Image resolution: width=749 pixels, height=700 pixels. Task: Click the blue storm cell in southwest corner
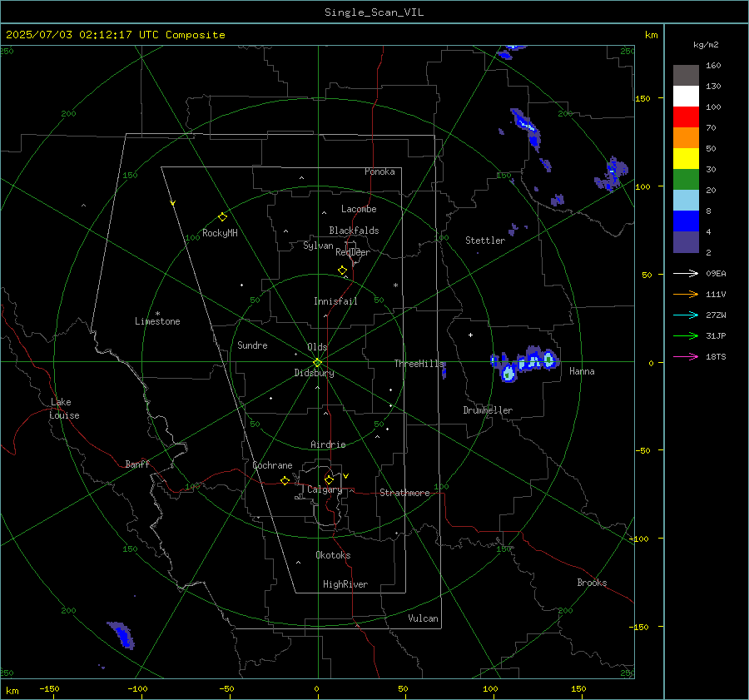coord(122,635)
